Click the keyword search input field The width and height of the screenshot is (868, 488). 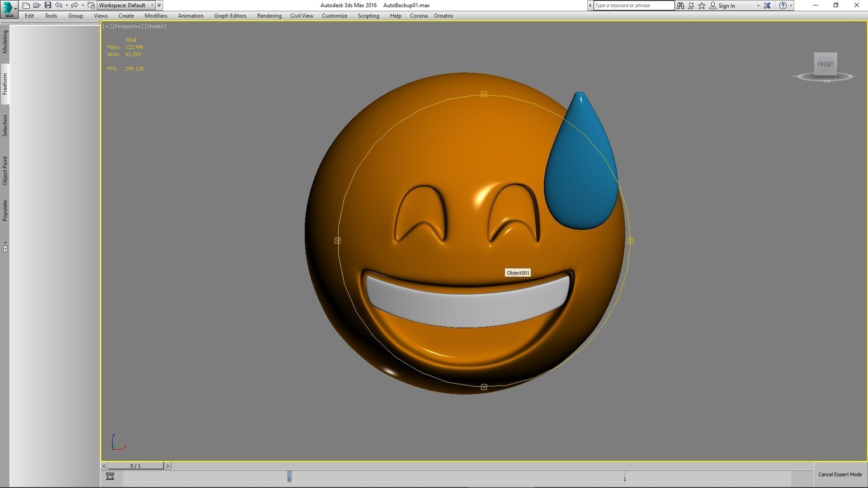pyautogui.click(x=634, y=5)
